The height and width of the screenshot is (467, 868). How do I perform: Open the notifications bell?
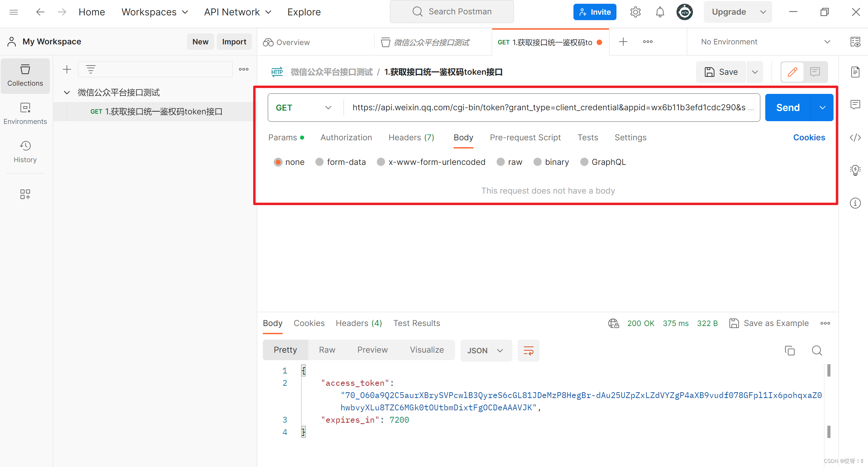660,12
